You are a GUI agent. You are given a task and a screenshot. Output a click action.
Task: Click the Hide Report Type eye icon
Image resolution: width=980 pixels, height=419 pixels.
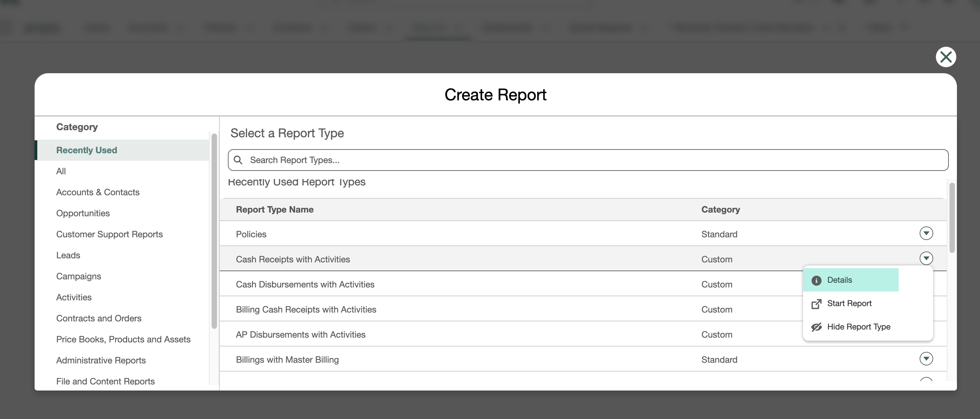tap(816, 327)
